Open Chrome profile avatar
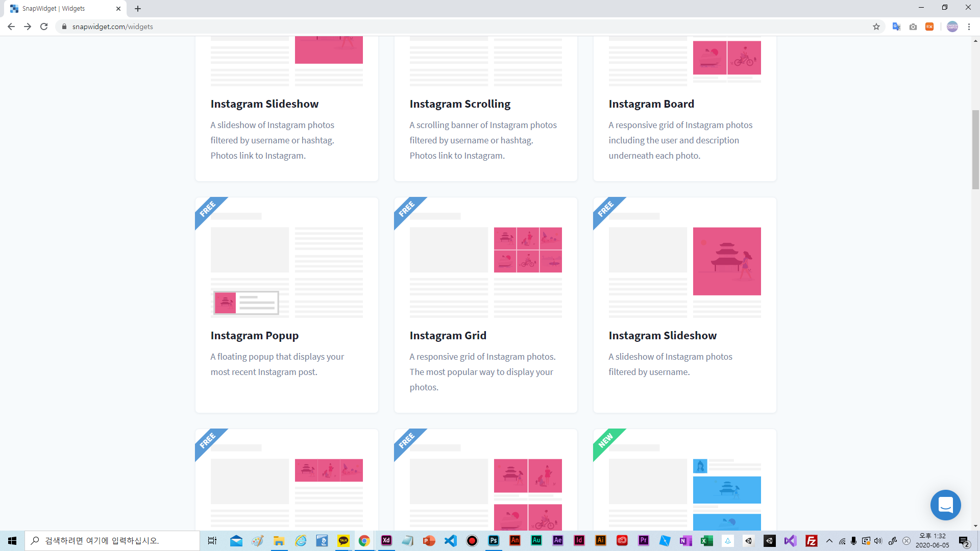This screenshot has height=551, width=980. pos(952,27)
